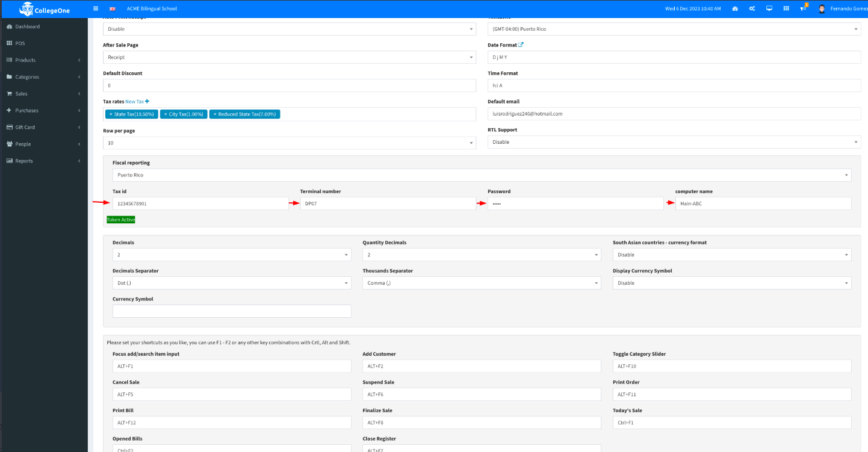
Task: Open Quantity Decimals dropdown
Action: click(x=482, y=255)
